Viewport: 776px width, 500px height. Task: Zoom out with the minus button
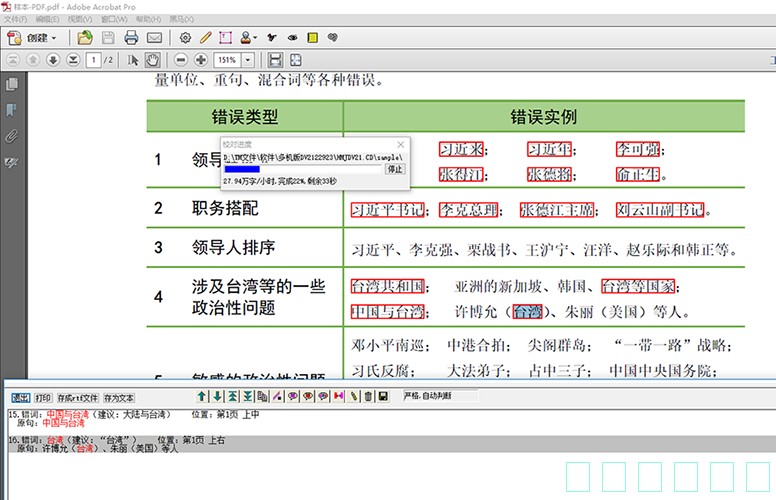coord(181,60)
